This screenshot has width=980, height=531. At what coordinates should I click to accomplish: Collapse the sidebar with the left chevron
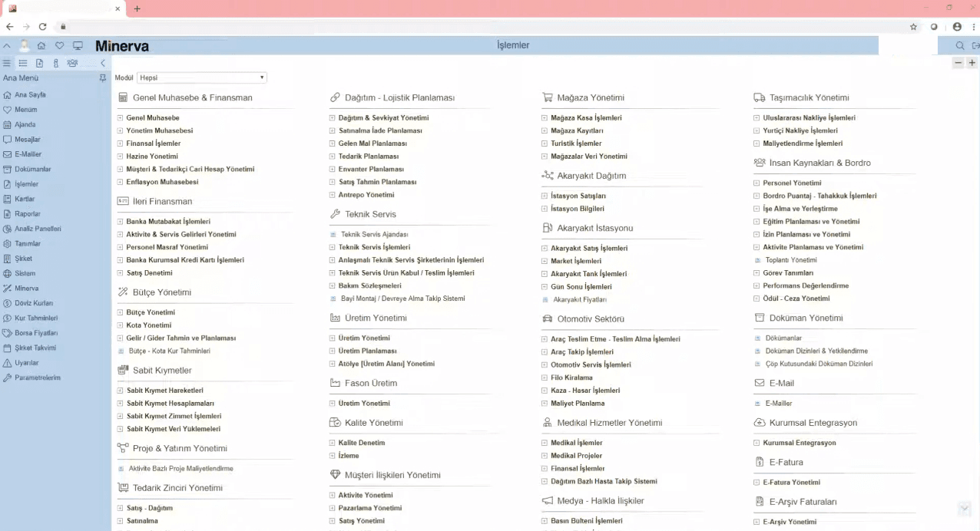(103, 64)
